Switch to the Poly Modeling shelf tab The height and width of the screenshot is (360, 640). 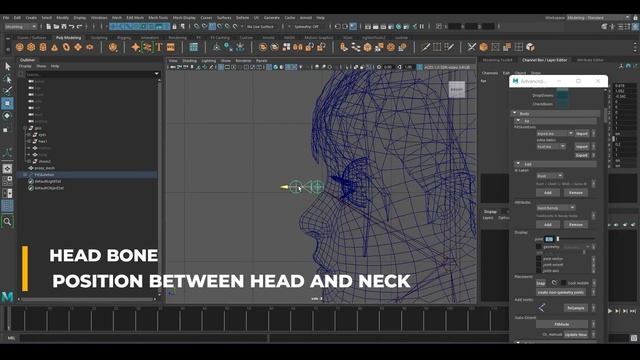[69, 38]
